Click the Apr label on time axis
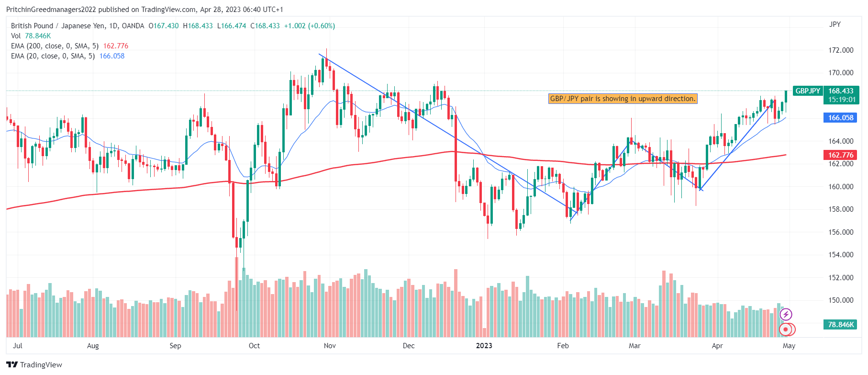Screen dimensions: 868x375 pyautogui.click(x=717, y=346)
